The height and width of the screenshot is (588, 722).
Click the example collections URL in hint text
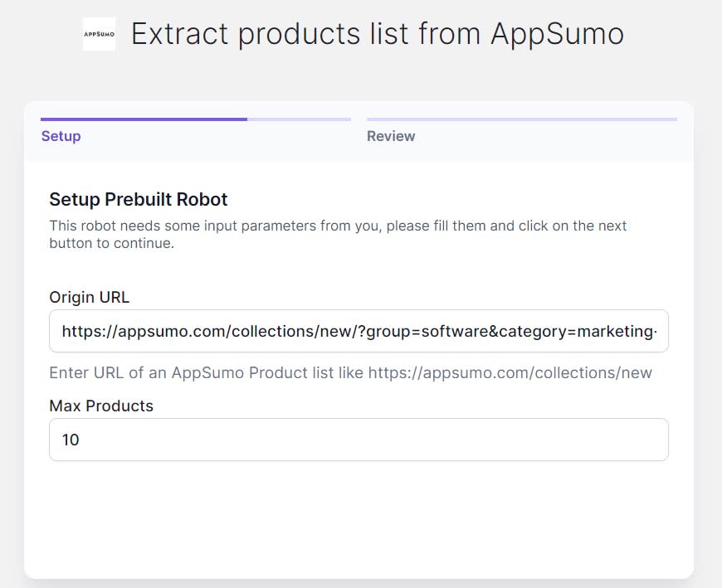(x=510, y=372)
